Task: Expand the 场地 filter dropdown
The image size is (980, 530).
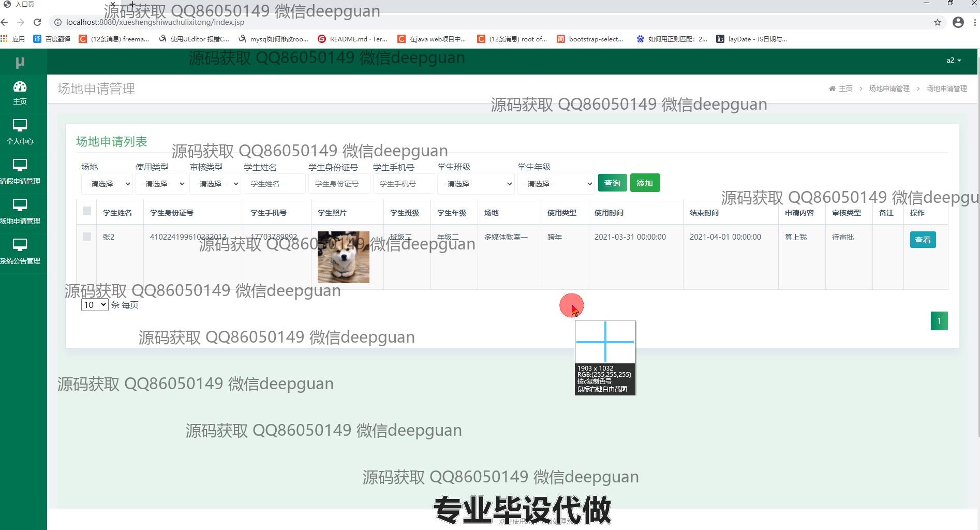Action: pos(107,184)
